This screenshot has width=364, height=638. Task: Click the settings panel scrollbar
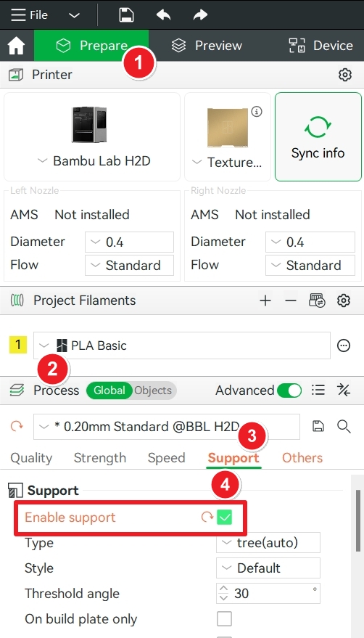pyautogui.click(x=358, y=521)
